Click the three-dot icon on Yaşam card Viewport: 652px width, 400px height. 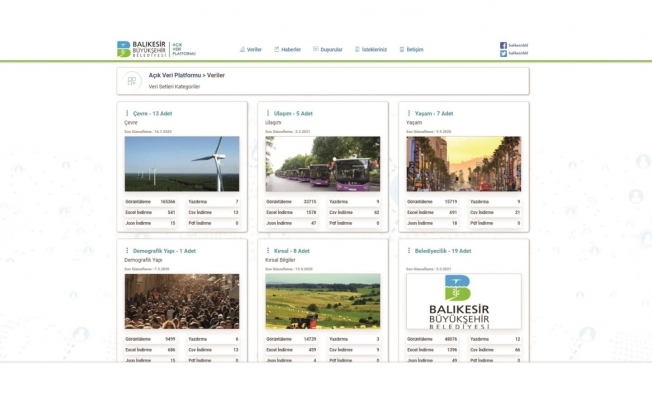coord(408,113)
